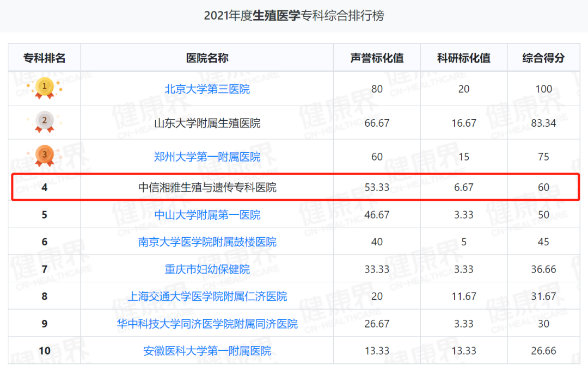Open the 中山大学附属第一医院 link

[x=207, y=215]
